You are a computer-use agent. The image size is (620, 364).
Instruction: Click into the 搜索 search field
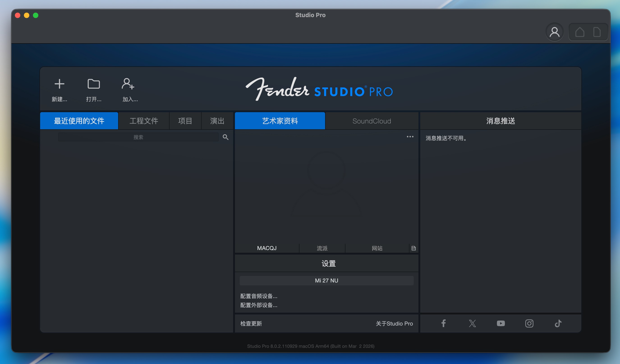tap(138, 137)
